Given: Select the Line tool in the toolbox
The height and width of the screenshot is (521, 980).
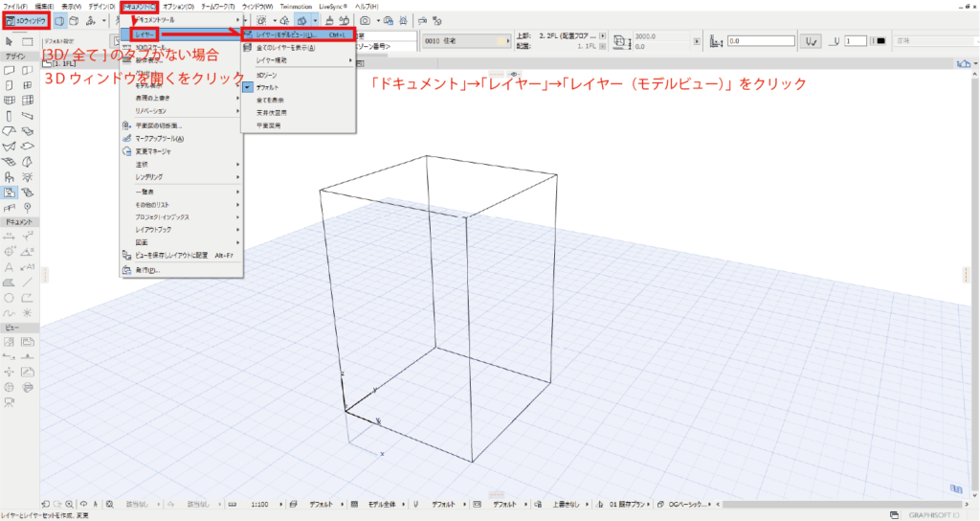Looking at the screenshot, I should pos(28,283).
